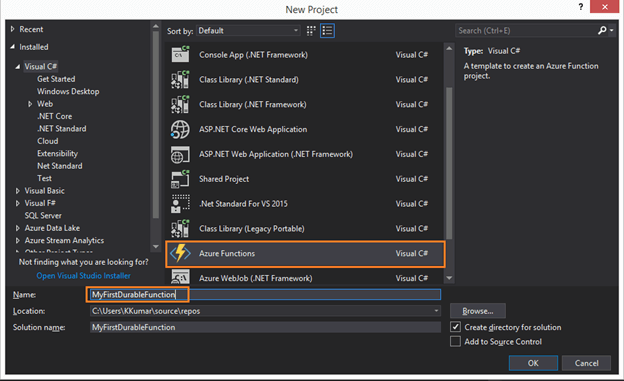Expand the Visual Basic tree node
Screen dimensions: 624x381
(x=18, y=191)
